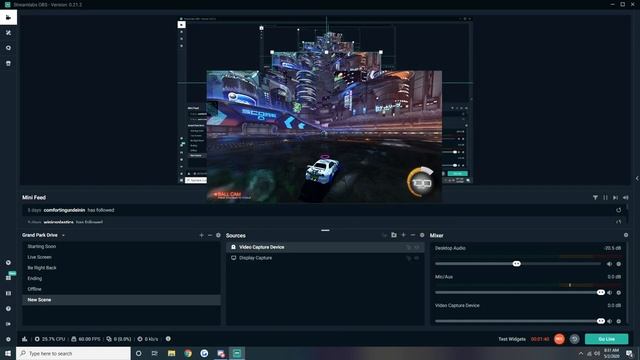Image resolution: width=640 pixels, height=360 pixels.
Task: Toggle lock on Video Capture Device source
Action: coord(409,247)
